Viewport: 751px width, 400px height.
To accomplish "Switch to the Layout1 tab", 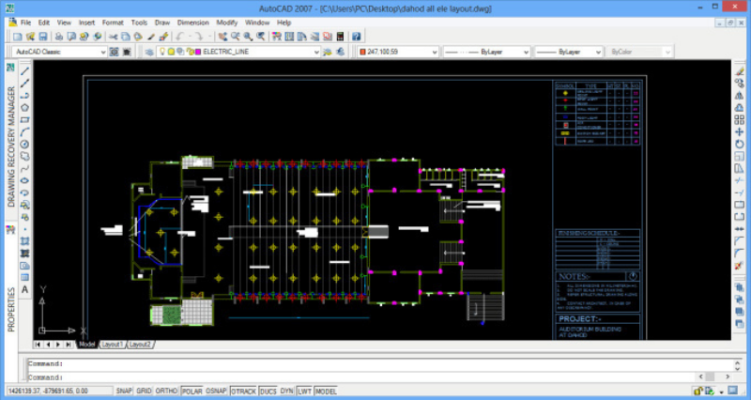I will [110, 344].
